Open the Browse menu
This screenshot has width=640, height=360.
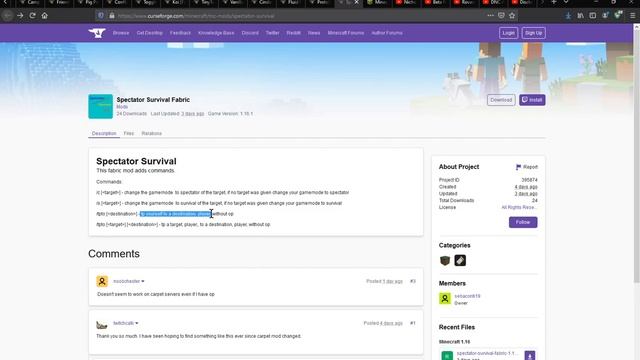tap(121, 33)
